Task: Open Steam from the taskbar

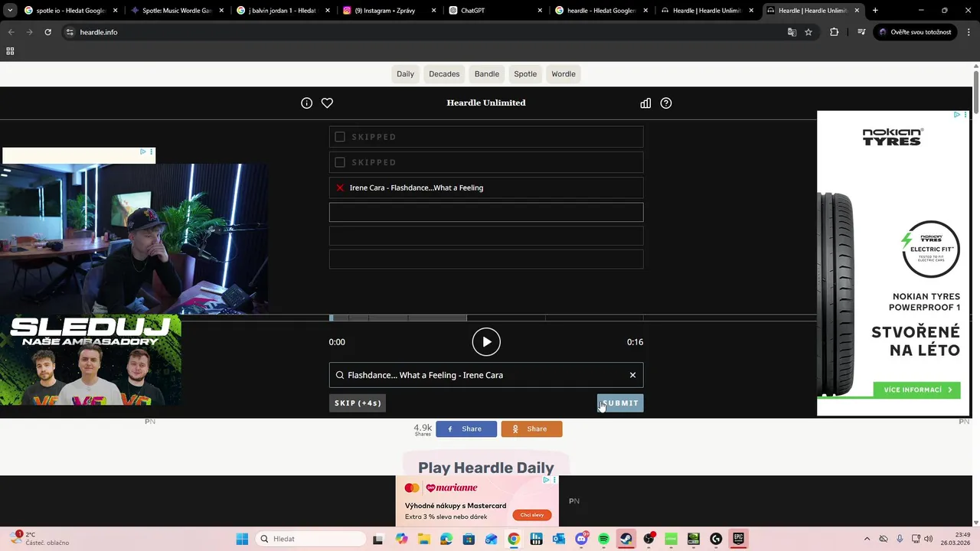Action: click(626, 539)
